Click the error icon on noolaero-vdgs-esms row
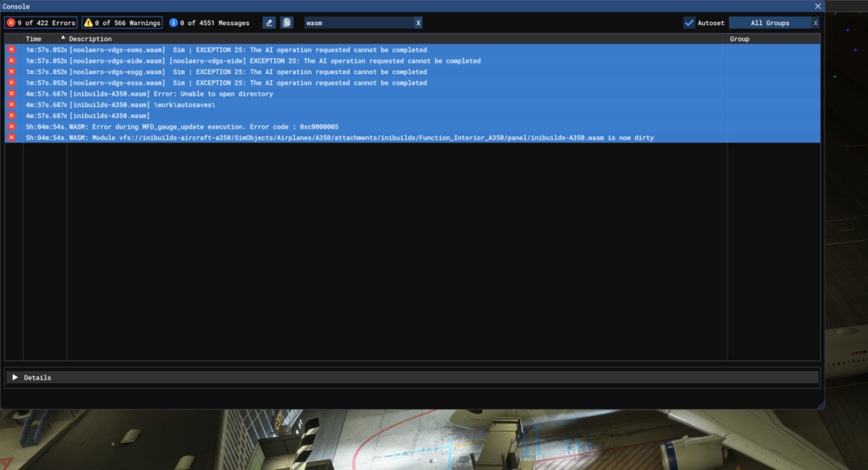 [x=11, y=50]
